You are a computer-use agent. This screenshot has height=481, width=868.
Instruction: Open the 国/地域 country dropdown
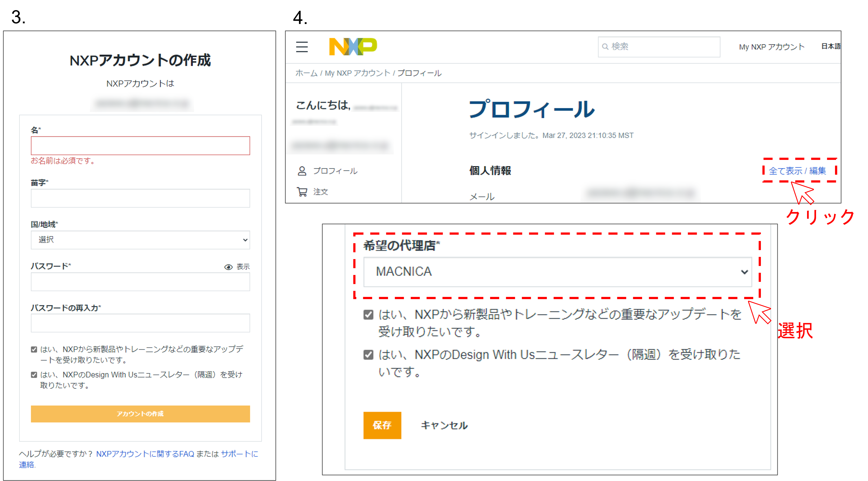point(140,240)
